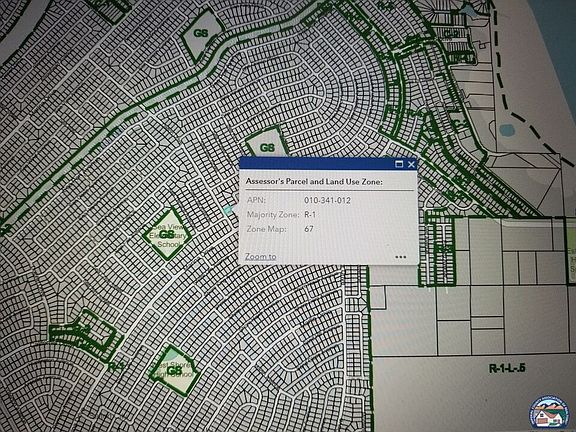576x432 pixels.
Task: Click the county logo in bottom corner
Action: tap(548, 414)
